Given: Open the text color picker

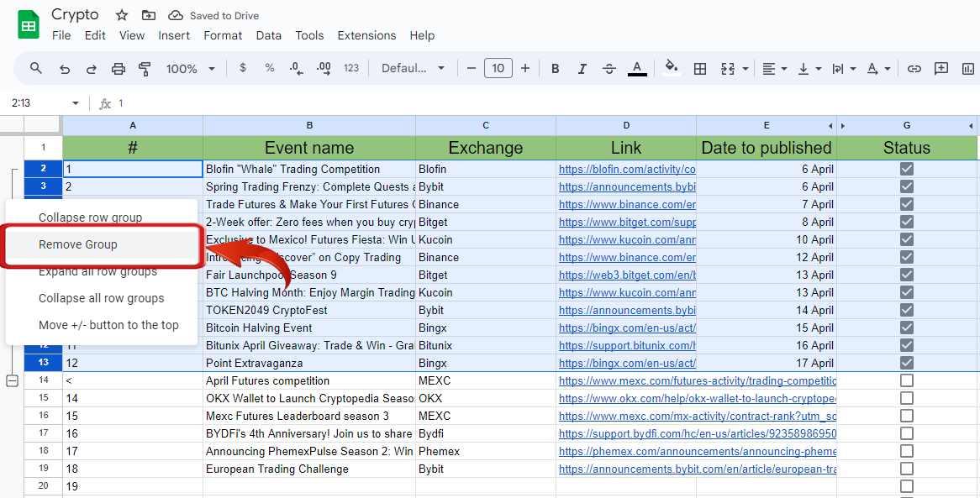Looking at the screenshot, I should pos(637,68).
